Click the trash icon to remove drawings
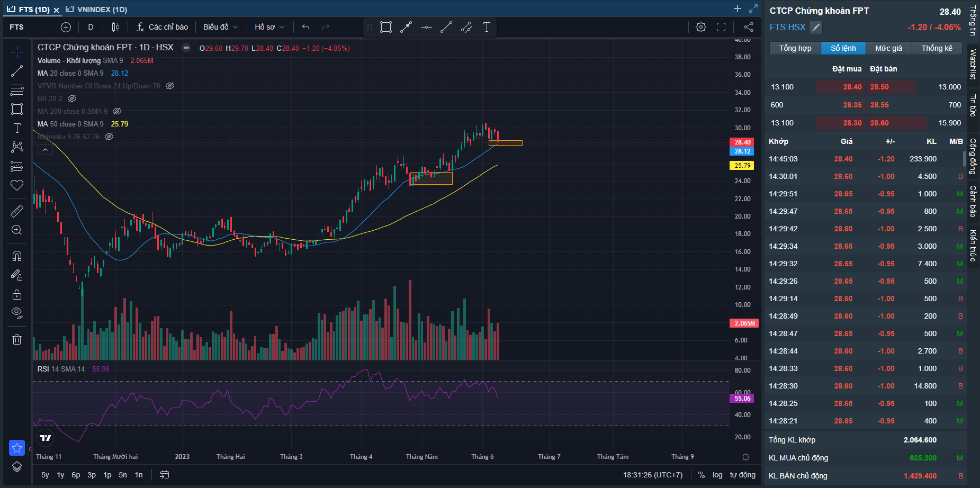 (17, 339)
